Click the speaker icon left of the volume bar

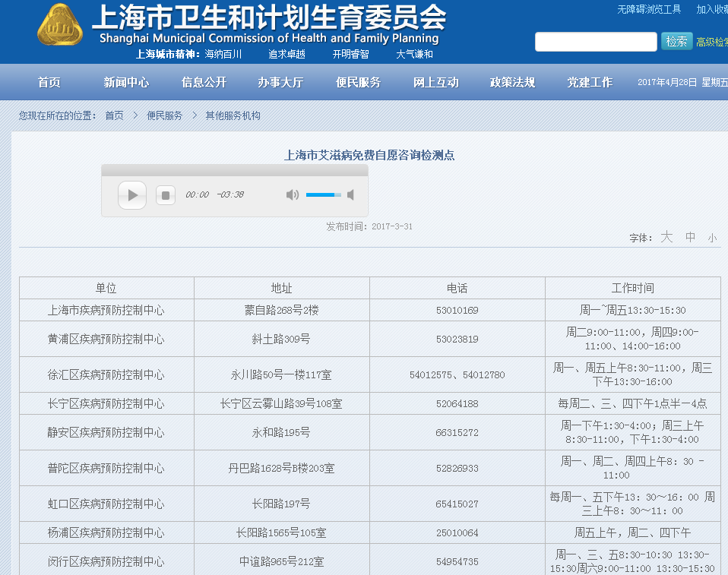(x=293, y=195)
